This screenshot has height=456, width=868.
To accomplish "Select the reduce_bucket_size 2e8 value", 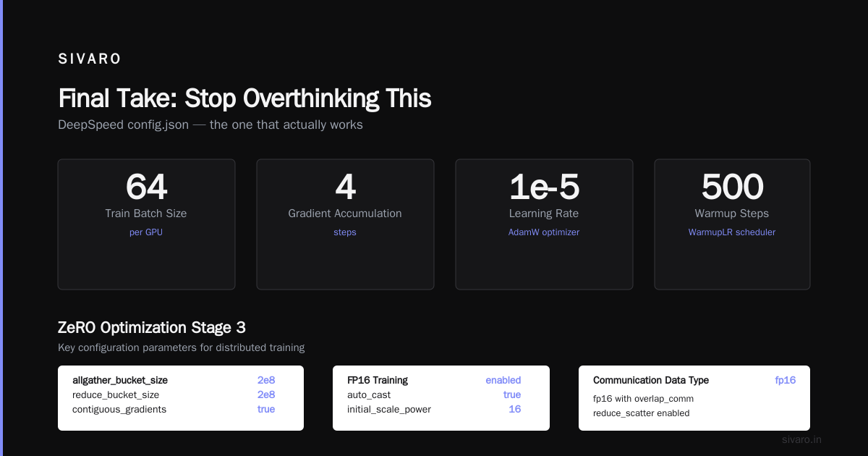I will 266,394.
